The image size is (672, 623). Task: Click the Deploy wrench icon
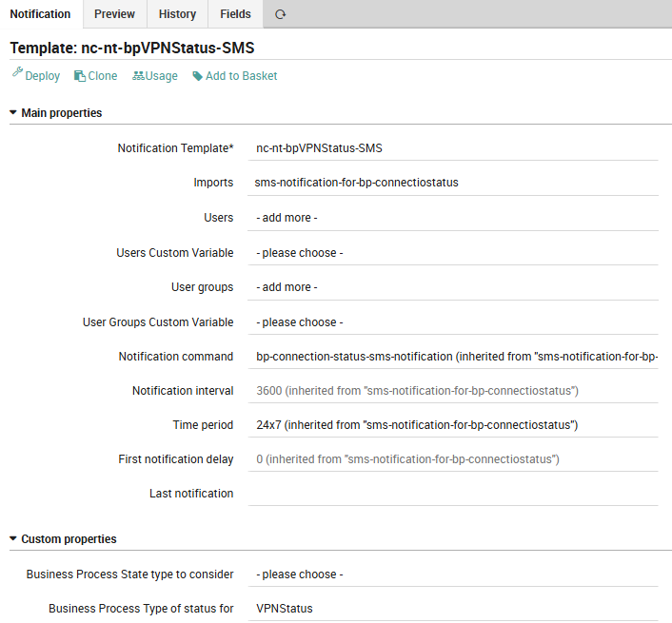pos(17,74)
